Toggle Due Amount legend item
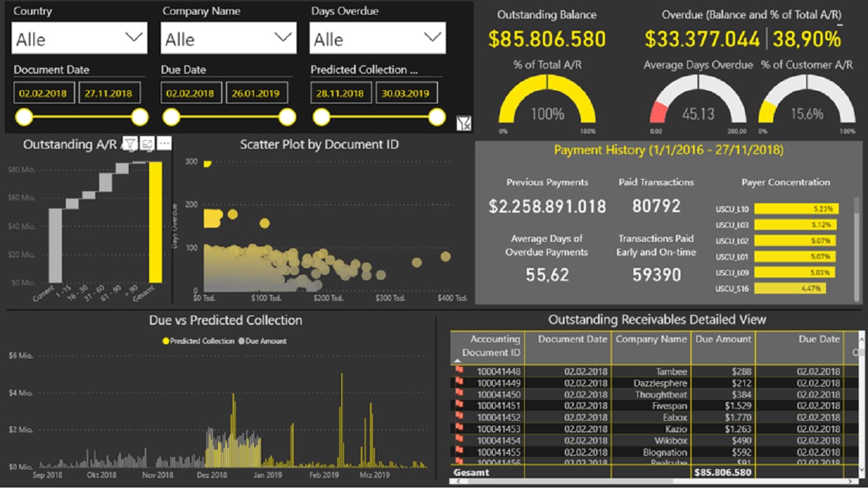 [262, 341]
